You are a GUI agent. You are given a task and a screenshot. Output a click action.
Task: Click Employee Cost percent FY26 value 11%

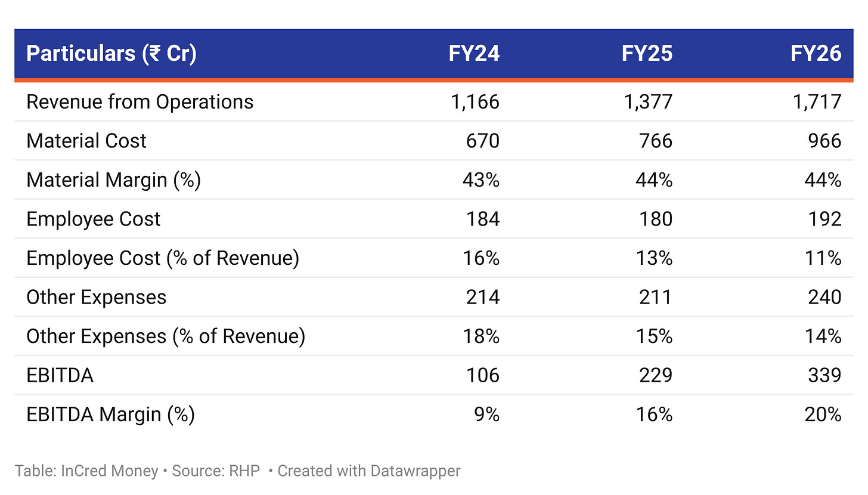point(823,258)
